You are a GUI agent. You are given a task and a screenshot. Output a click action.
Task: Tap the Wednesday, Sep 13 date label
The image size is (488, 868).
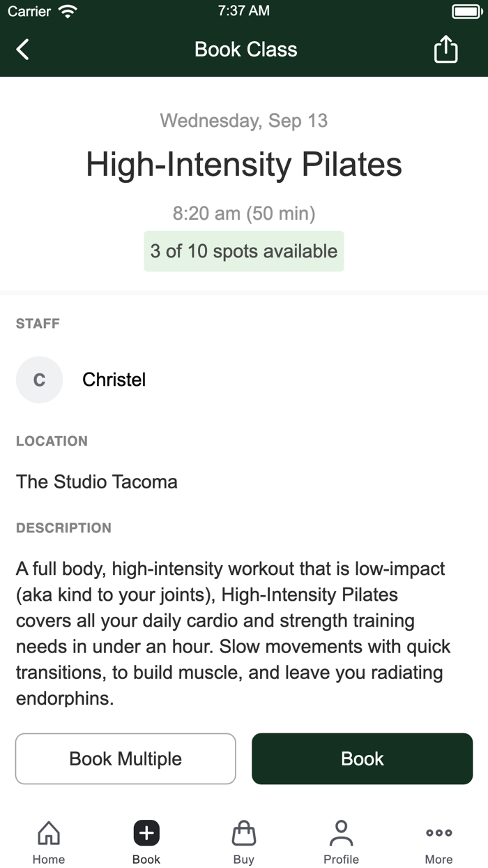(x=243, y=121)
